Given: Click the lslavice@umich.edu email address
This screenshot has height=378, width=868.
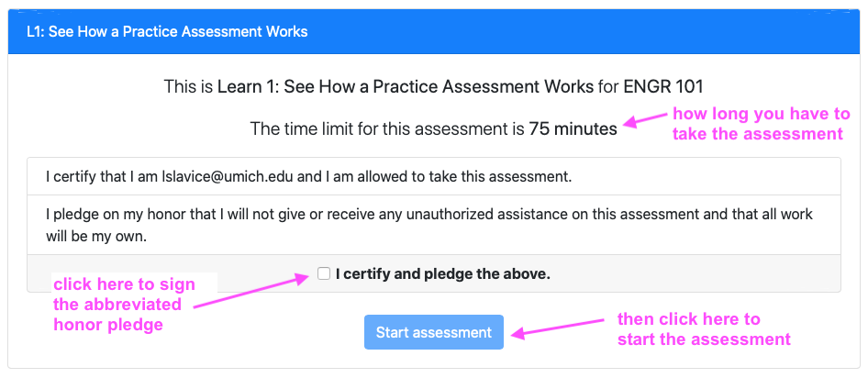Looking at the screenshot, I should pyautogui.click(x=227, y=177).
